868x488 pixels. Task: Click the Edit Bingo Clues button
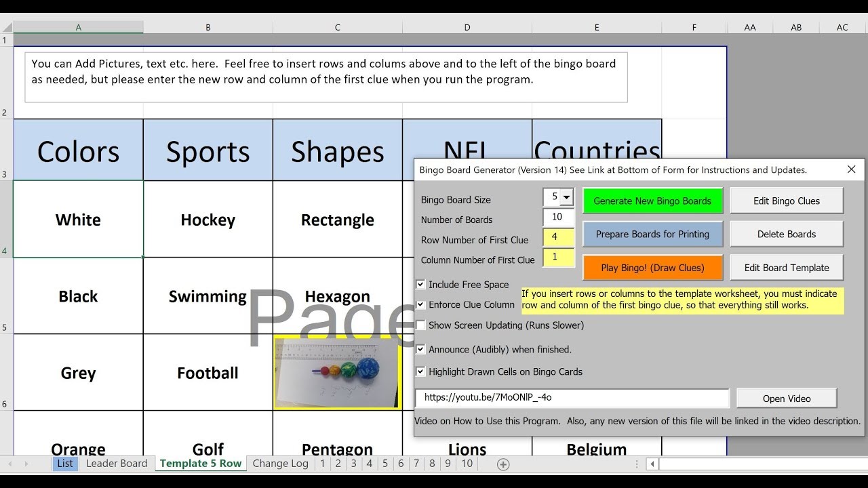(787, 201)
